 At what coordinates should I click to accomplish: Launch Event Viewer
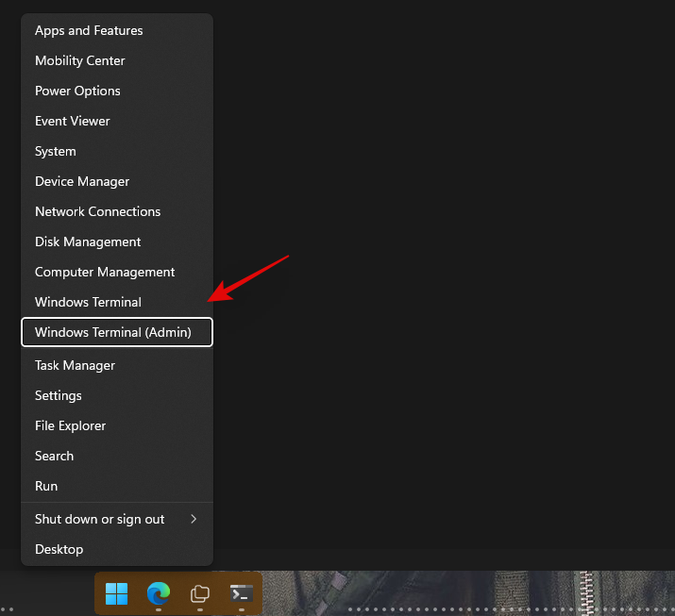click(73, 121)
